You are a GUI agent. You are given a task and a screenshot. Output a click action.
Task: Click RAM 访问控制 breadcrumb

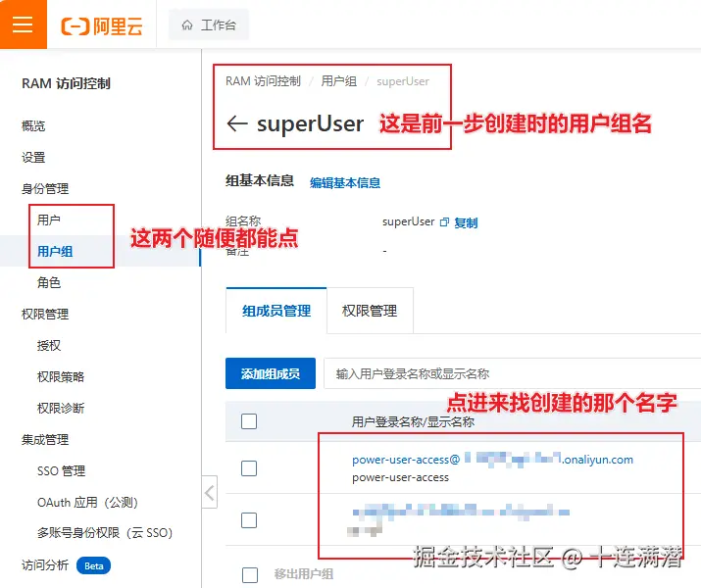(263, 81)
